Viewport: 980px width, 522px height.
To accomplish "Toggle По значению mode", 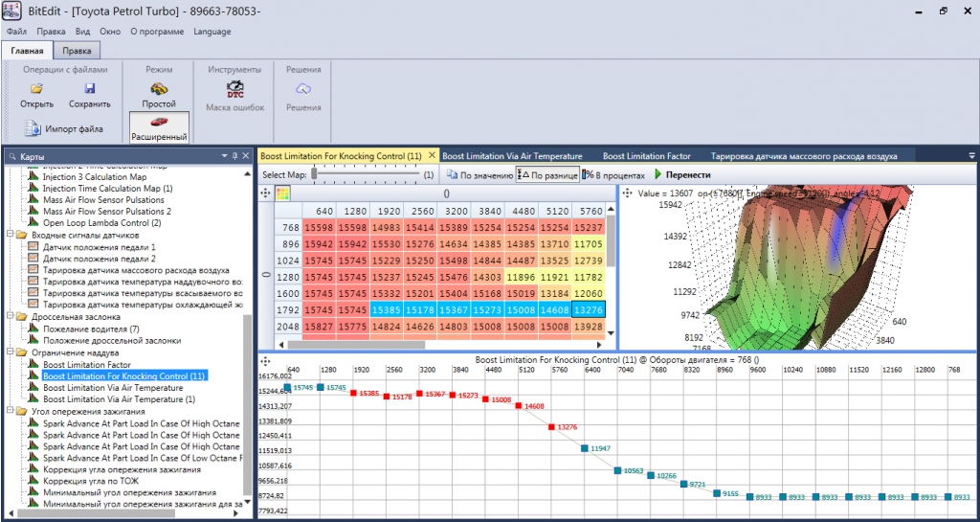I will tap(479, 175).
